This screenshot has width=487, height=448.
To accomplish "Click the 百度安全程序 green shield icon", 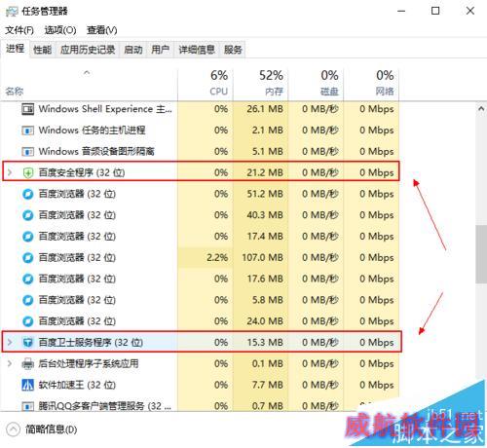I will pos(28,172).
